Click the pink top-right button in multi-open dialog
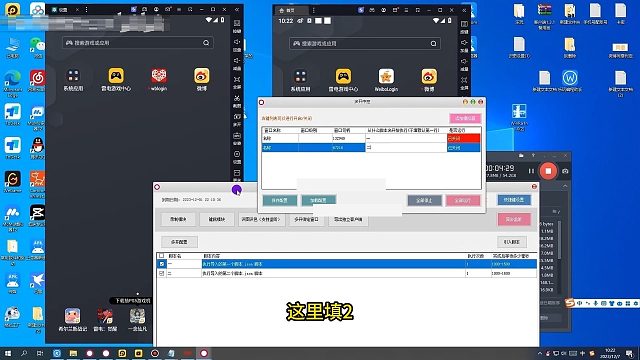Screen dimensions: 640x360 (465, 118)
